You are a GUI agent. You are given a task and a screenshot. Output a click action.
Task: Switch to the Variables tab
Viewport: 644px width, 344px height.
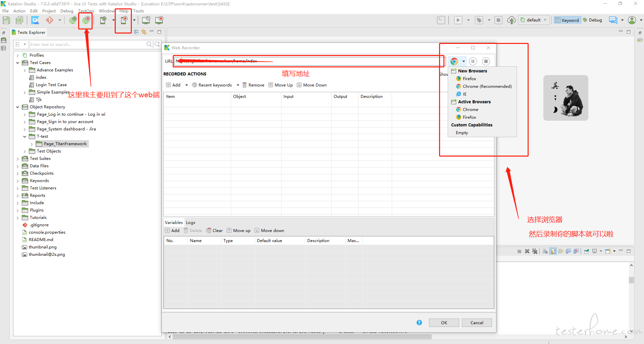pos(174,222)
